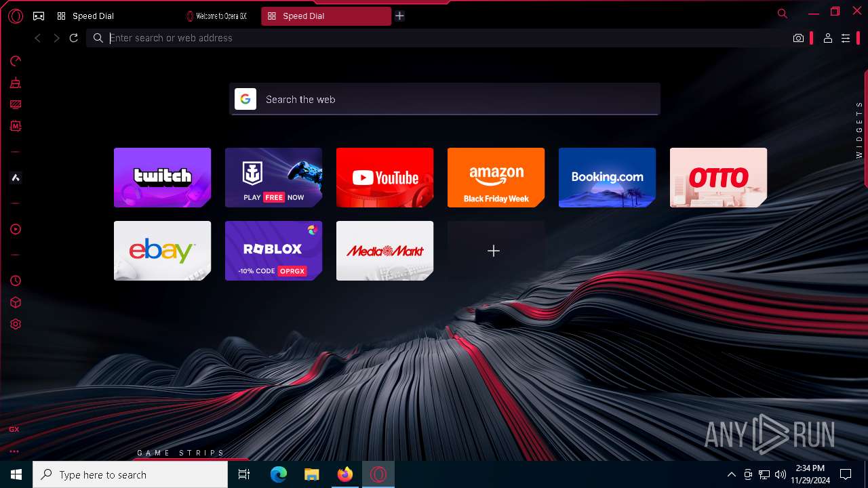Viewport: 868px width, 488px height.
Task: Show hidden system tray icons
Action: click(731, 474)
